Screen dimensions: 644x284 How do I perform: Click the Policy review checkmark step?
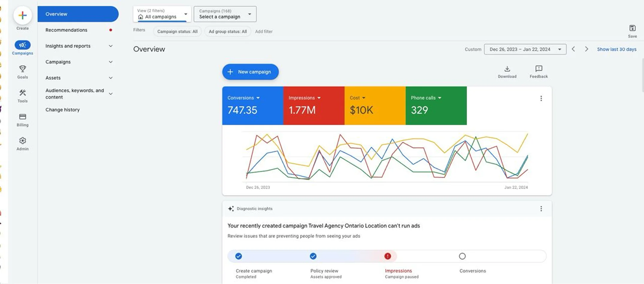(x=313, y=256)
